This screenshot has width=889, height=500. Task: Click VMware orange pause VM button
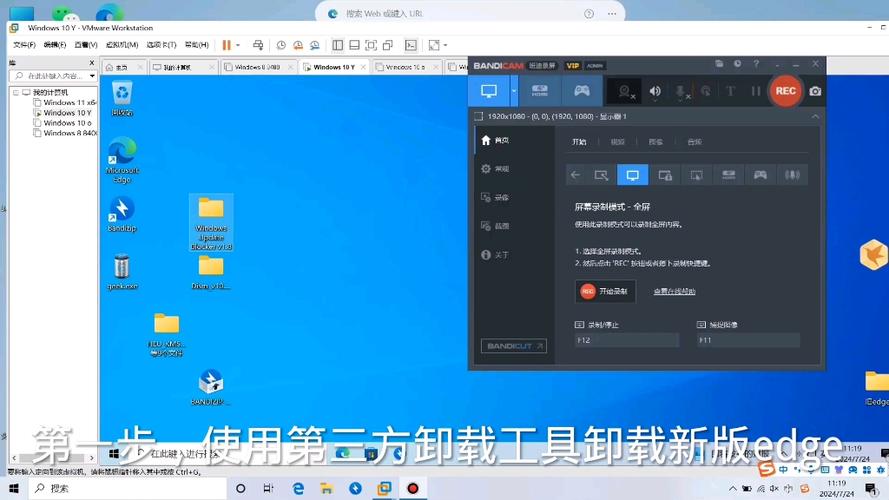coord(227,45)
